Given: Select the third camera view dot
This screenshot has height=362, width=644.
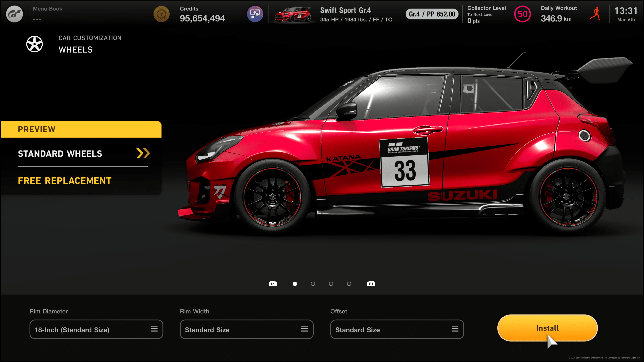Looking at the screenshot, I should [x=331, y=284].
